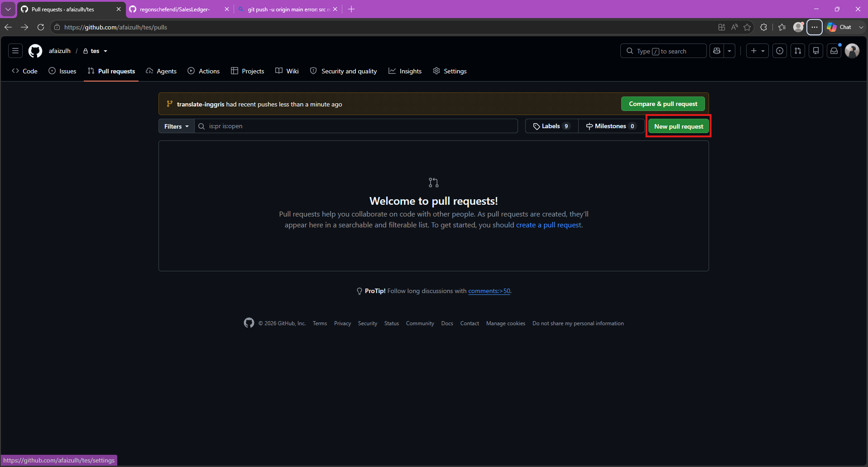Go forward with the browser forward arrow
Screen dimensions: 868x467
pyautogui.click(x=24, y=27)
